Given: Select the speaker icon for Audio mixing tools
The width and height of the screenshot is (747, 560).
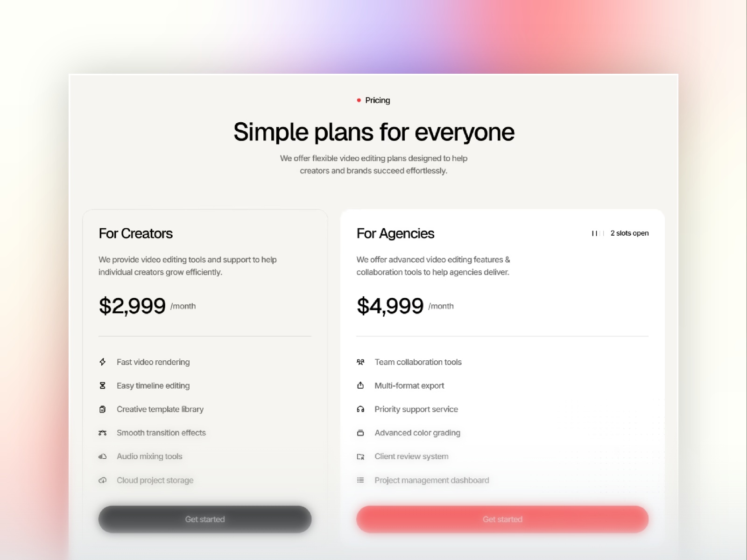Looking at the screenshot, I should pyautogui.click(x=103, y=456).
